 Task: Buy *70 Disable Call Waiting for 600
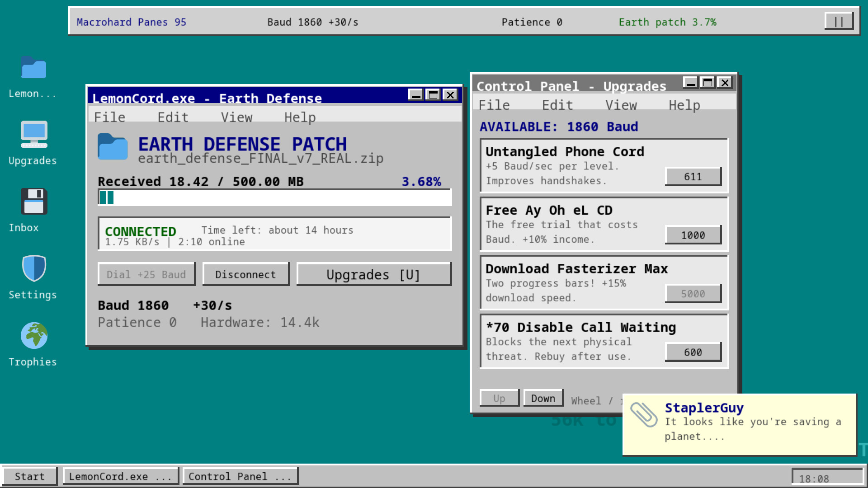(x=693, y=352)
